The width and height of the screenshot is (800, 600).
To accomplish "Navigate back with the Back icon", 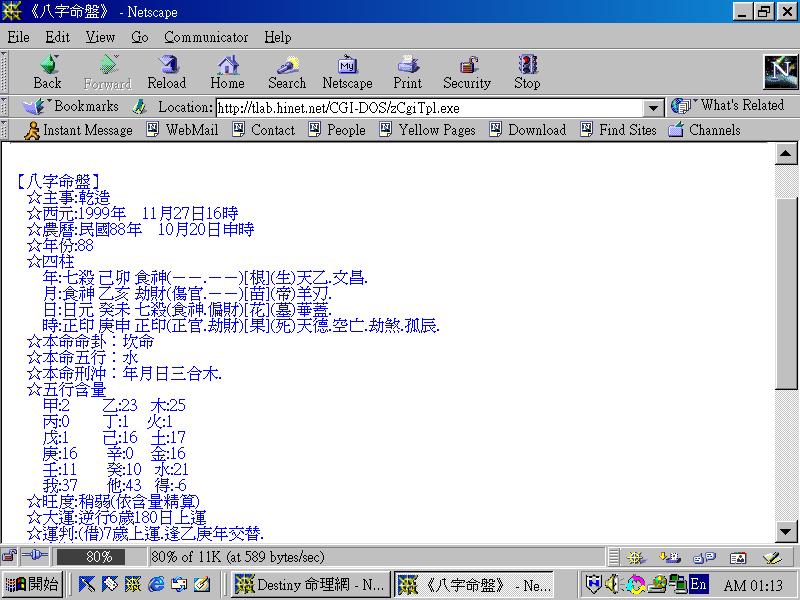I will (x=47, y=70).
